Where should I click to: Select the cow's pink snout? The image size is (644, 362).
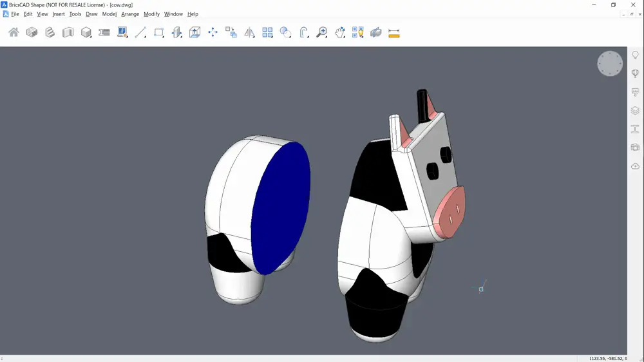pyautogui.click(x=450, y=212)
